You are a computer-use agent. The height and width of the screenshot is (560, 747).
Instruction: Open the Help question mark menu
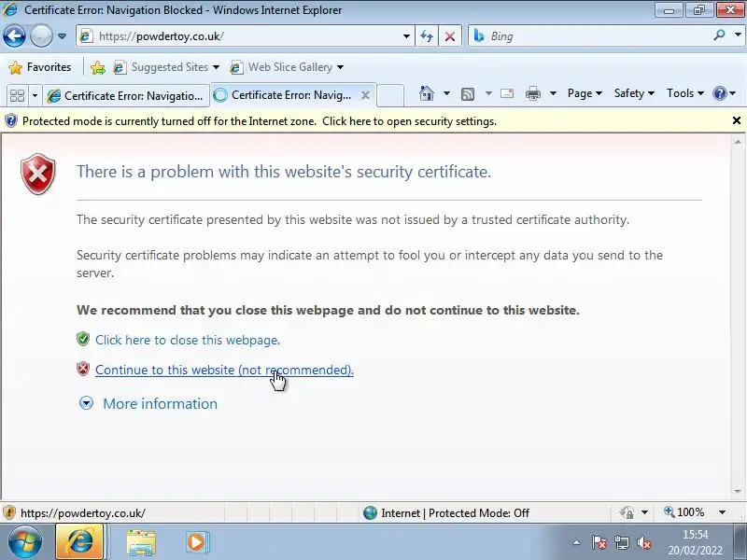(x=725, y=93)
